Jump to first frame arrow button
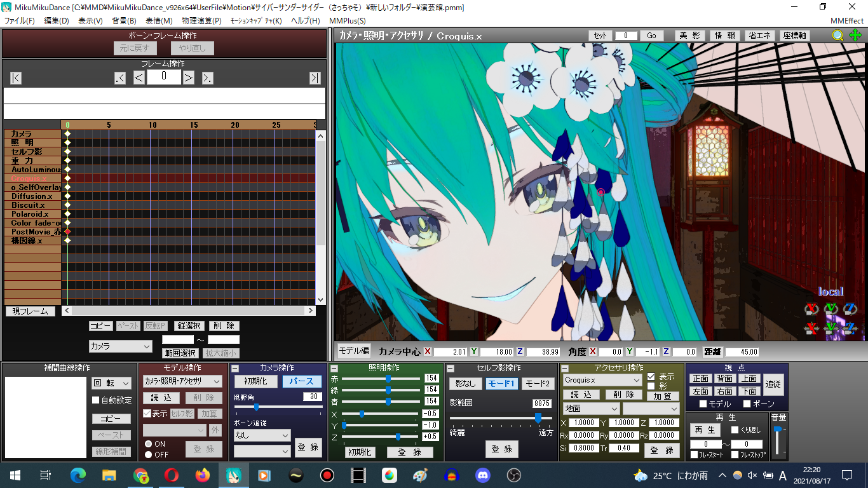The image size is (868, 488). [16, 78]
